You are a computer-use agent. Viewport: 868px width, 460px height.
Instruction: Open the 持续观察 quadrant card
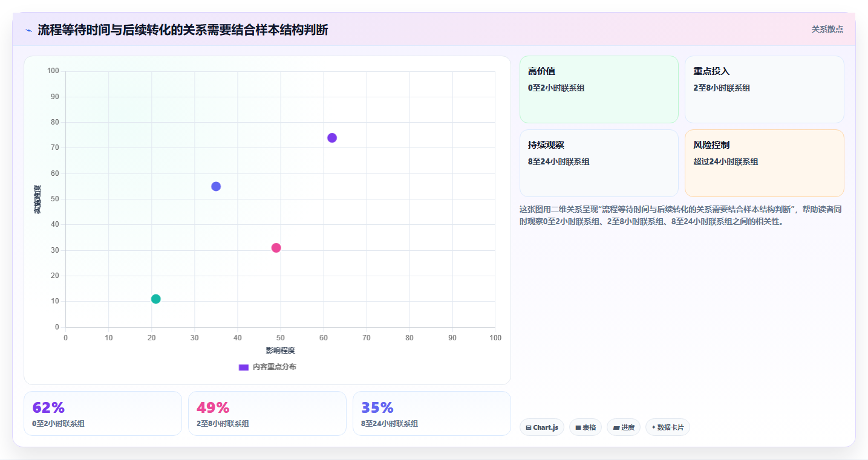(599, 163)
